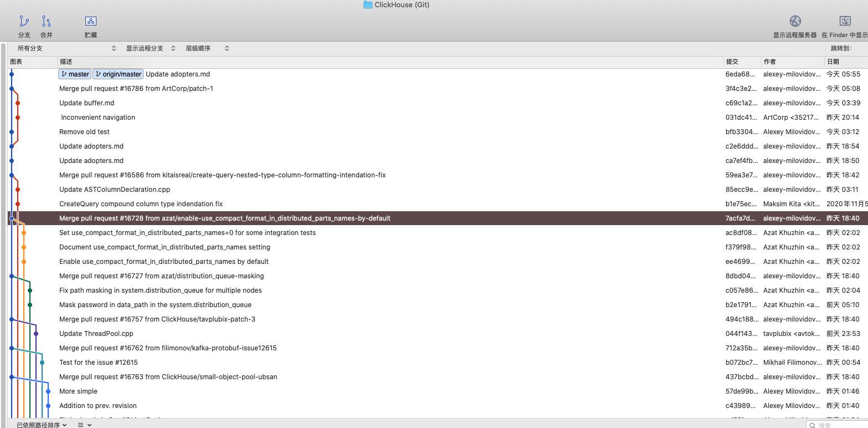Select commit 'Enable use_compact_format_in_distributed_parts_names by default'
Viewport: 868px width, 428px height.
[438, 262]
